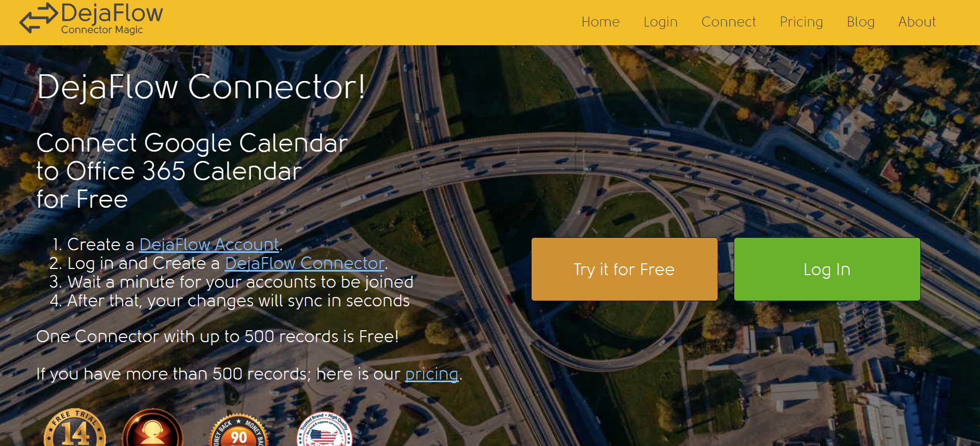980x446 pixels.
Task: Click the DejaFlow double-arrow logo icon
Action: click(38, 17)
